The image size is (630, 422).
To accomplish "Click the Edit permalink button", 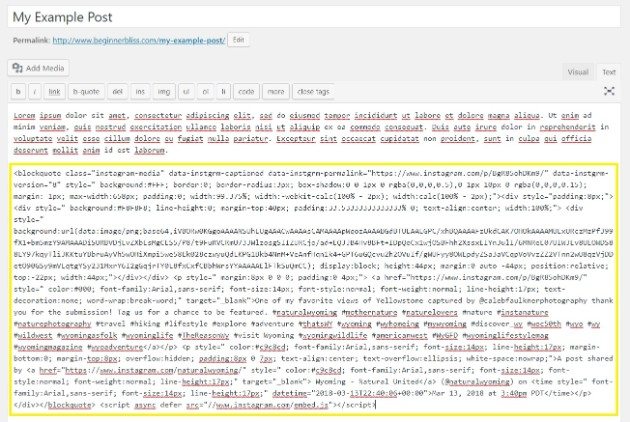I will click(x=238, y=40).
